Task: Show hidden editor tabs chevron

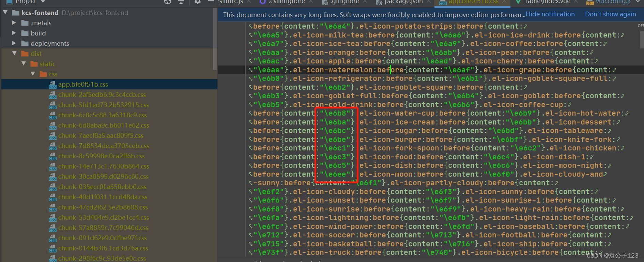Action: (638, 1)
